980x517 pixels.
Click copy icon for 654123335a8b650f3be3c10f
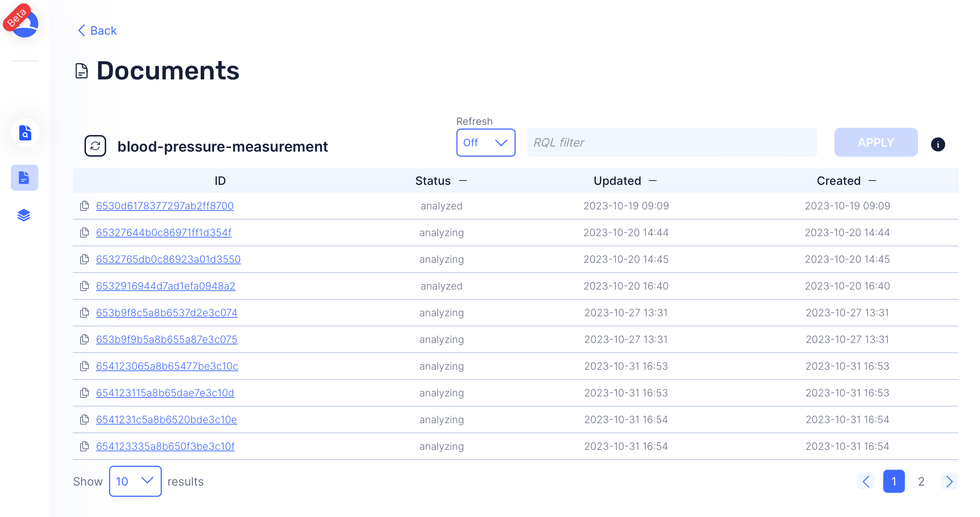point(84,446)
